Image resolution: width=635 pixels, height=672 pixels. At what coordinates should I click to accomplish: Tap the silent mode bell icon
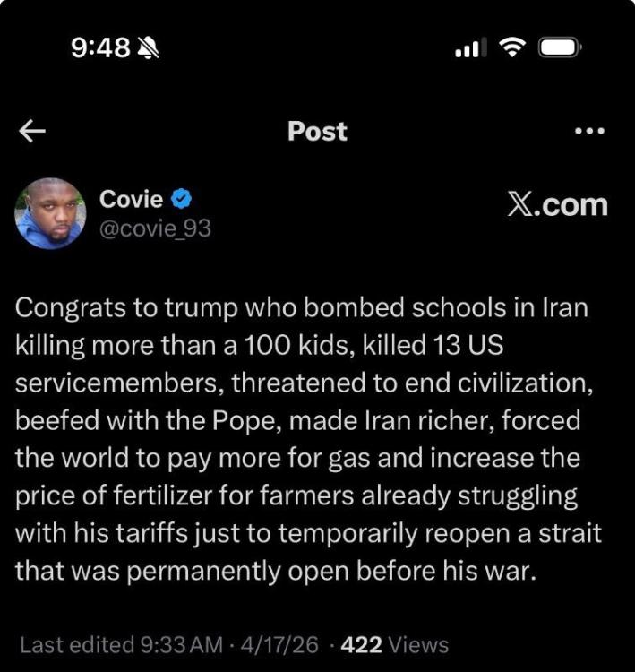tap(147, 47)
